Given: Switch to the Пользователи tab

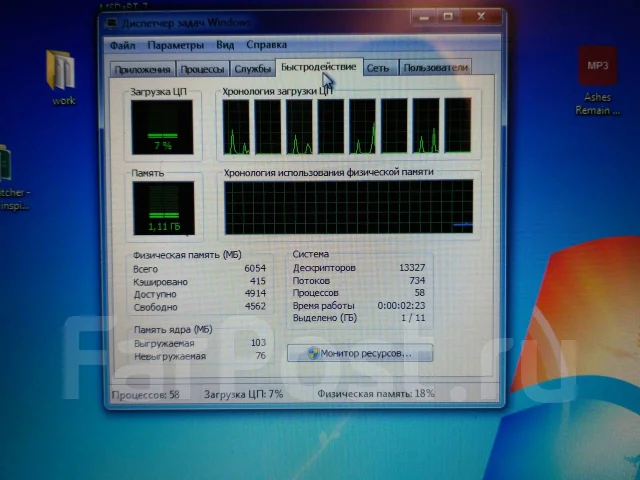Looking at the screenshot, I should [x=435, y=68].
